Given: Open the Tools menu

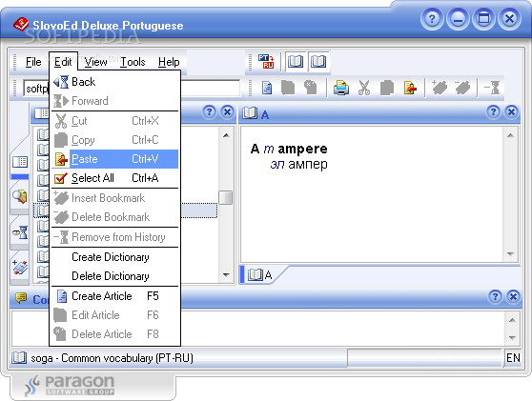Looking at the screenshot, I should tap(133, 62).
